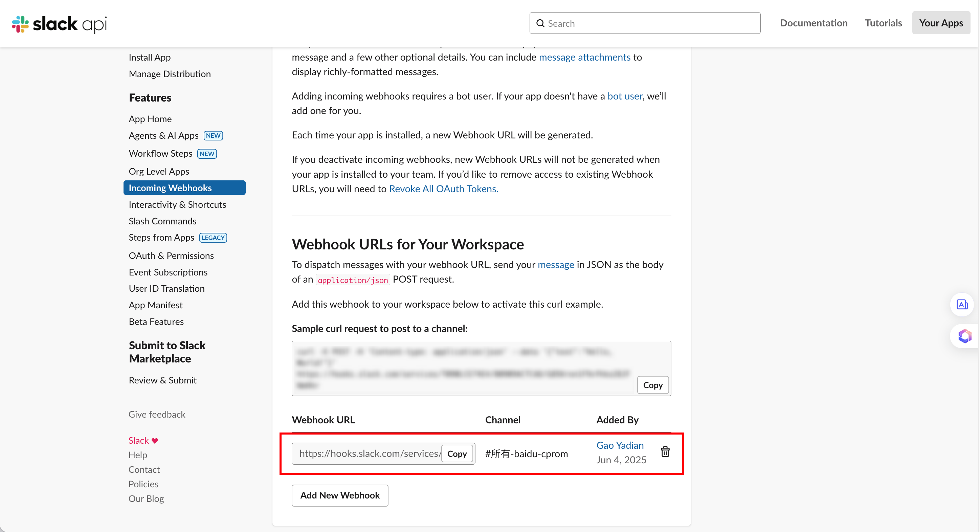Image resolution: width=980 pixels, height=532 pixels.
Task: Open App Manifest page
Action: pyautogui.click(x=156, y=305)
